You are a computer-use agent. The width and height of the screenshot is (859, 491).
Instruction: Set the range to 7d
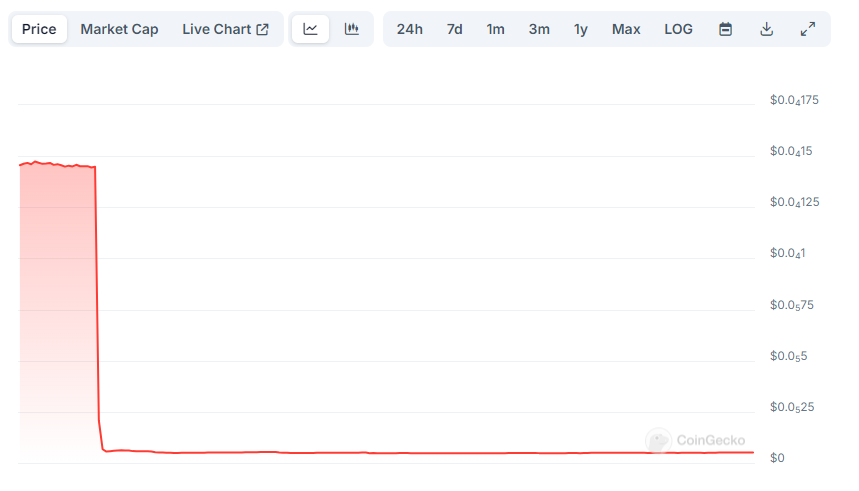454,29
